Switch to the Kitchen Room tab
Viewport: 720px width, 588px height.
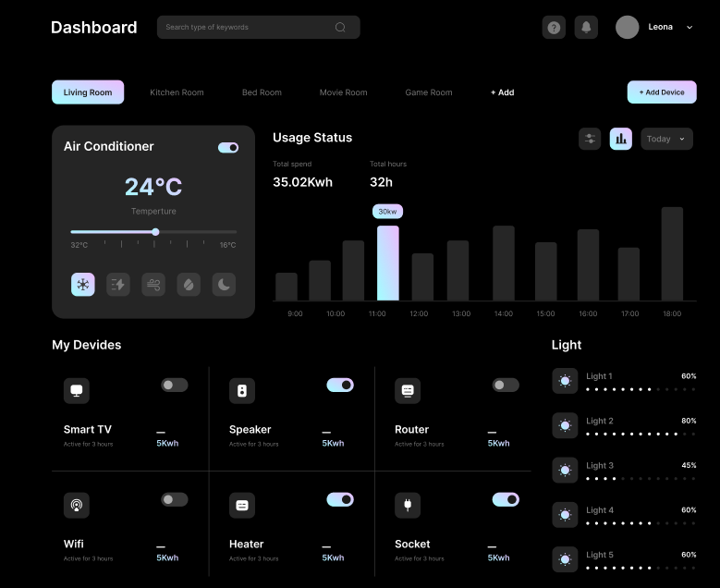tap(177, 92)
